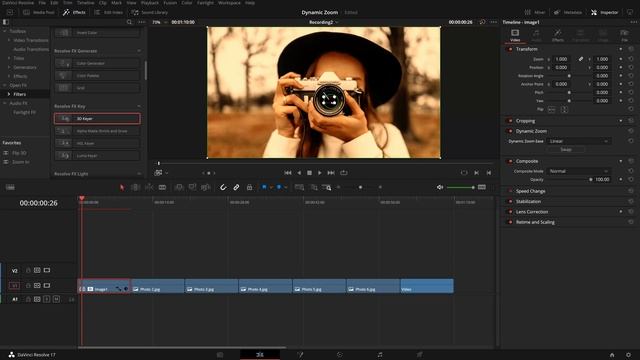This screenshot has width=640, height=360.
Task: Open the Sound Library panel
Action: click(x=149, y=13)
